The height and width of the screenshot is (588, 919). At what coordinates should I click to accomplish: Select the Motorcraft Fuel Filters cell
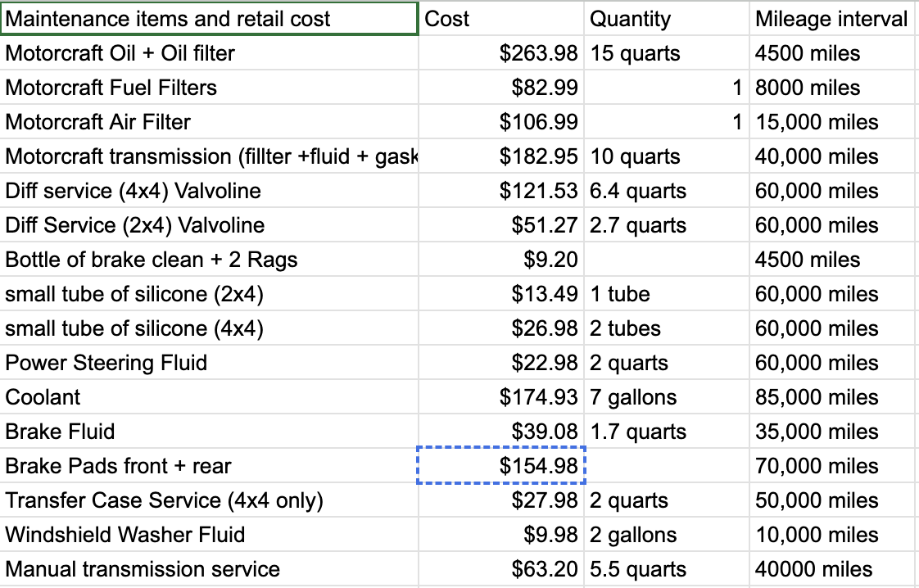click(x=209, y=88)
